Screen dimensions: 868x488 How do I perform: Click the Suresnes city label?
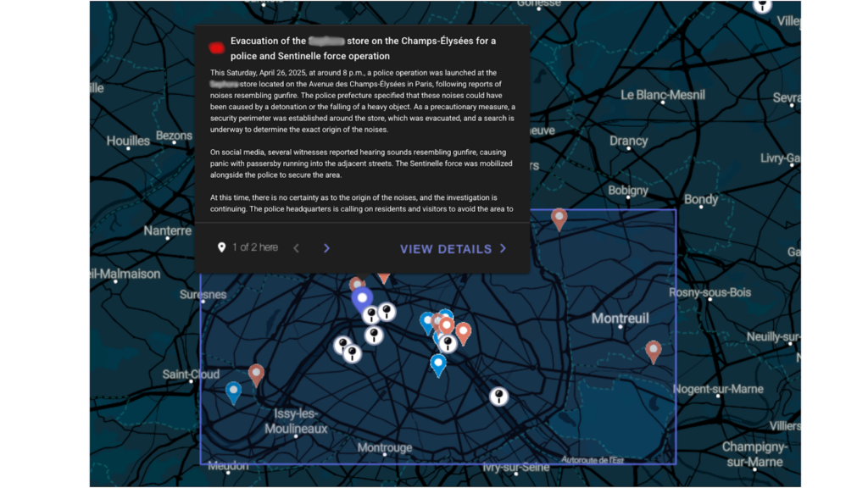[203, 294]
